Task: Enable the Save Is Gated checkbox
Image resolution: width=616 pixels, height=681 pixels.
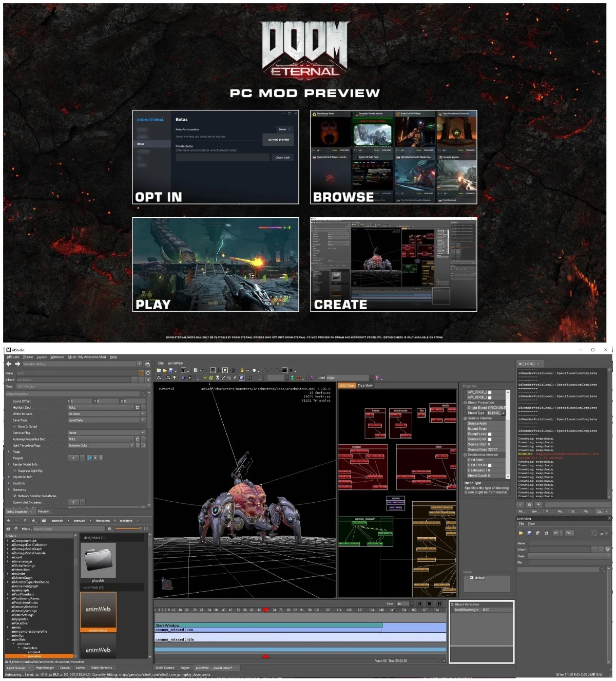Action: (14, 426)
